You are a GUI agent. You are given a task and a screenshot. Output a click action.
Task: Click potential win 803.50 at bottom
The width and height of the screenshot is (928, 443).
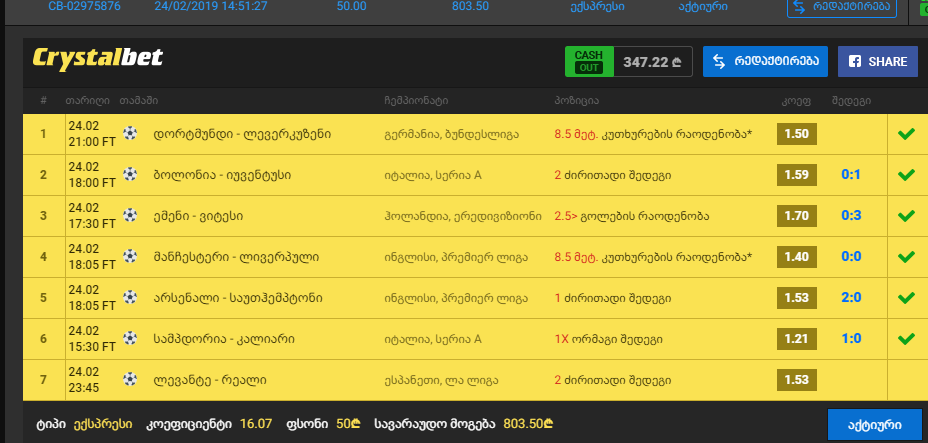pyautogui.click(x=528, y=423)
